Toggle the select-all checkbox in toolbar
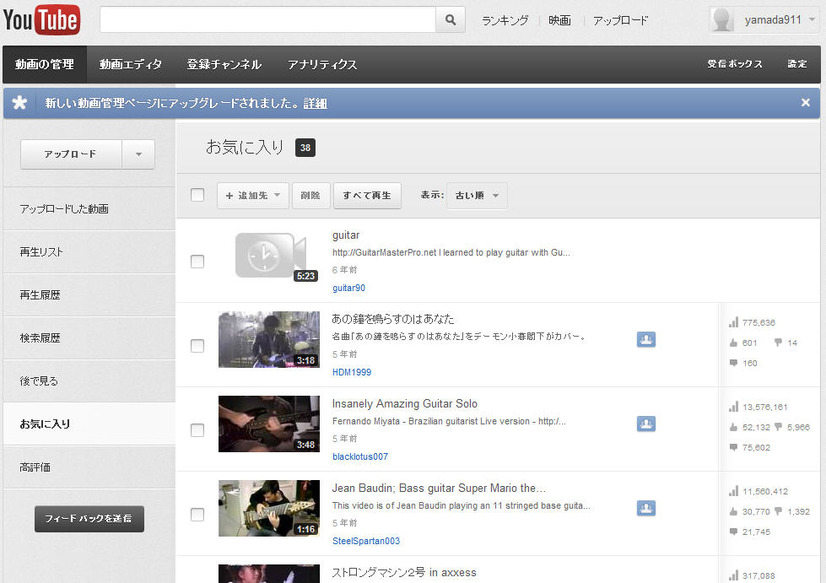Screen dimensions: 826x583 click(197, 195)
